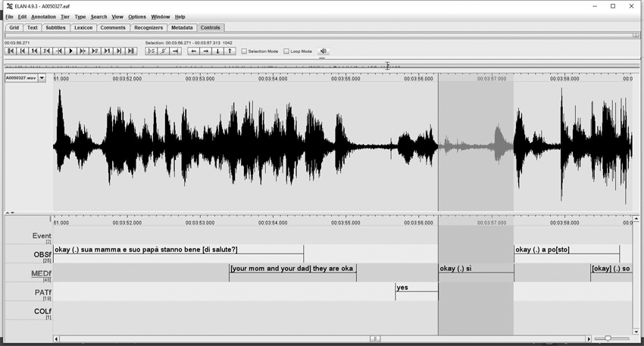This screenshot has width=644, height=346.
Task: Open the Tier menu
Action: 65,17
